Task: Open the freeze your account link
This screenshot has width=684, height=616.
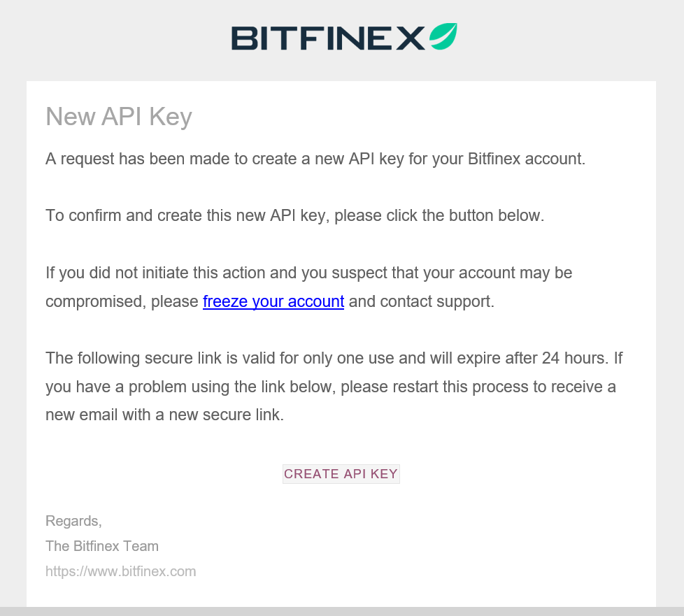Action: tap(273, 301)
